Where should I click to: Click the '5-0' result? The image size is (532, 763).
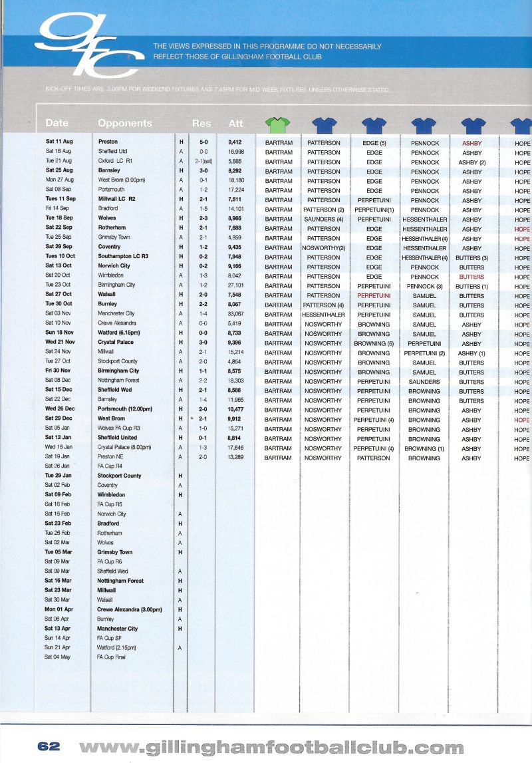click(x=203, y=142)
